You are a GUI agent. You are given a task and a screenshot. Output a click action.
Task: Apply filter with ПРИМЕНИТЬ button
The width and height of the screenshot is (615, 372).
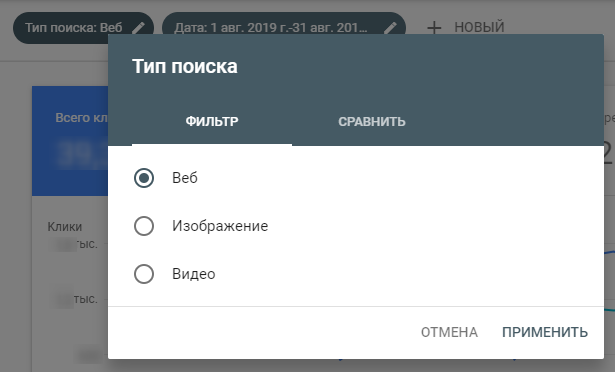[x=545, y=332]
